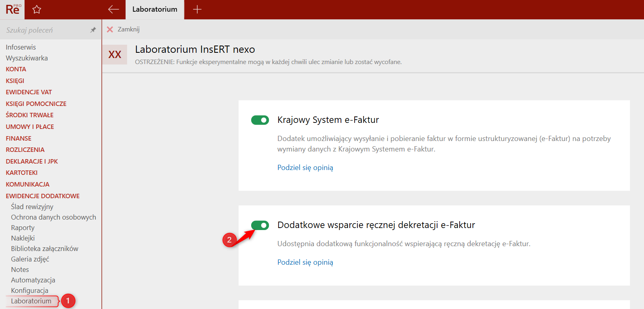Open Wyszukiwarka in the sidebar

point(27,58)
